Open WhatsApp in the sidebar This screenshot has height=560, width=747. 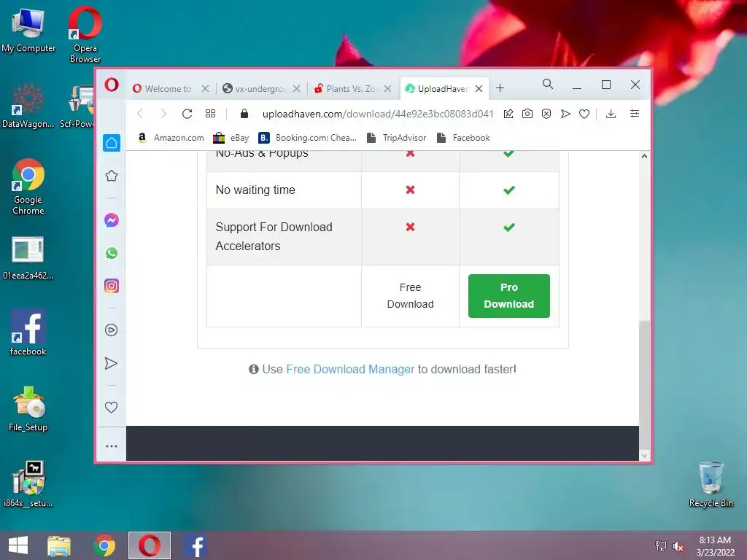(112, 253)
